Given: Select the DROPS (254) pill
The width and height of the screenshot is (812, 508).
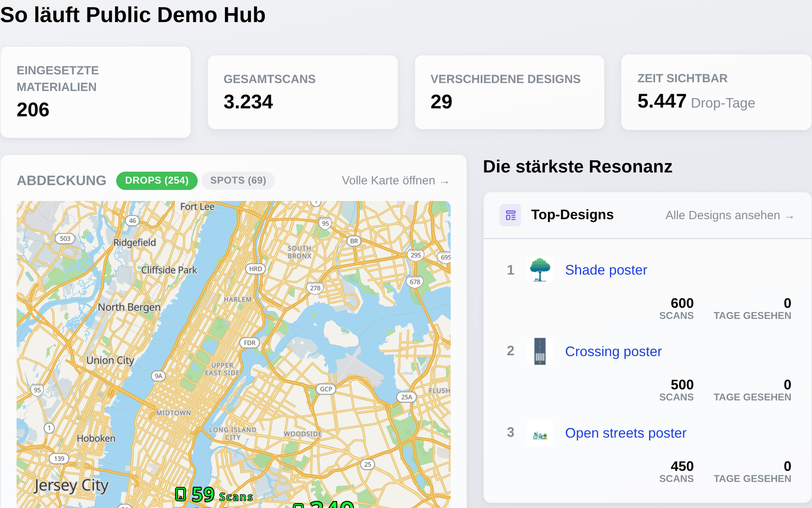Looking at the screenshot, I should point(157,181).
